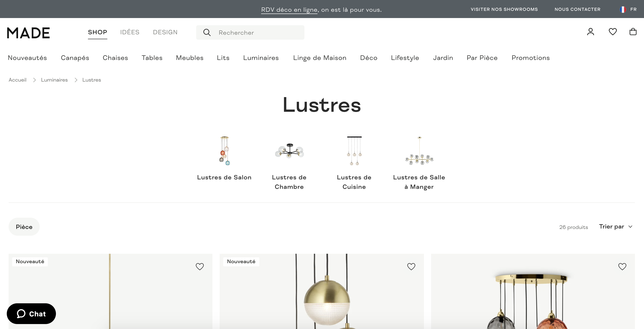Open Lustres de Salon category thumbnail
The image size is (644, 329).
coord(224,151)
